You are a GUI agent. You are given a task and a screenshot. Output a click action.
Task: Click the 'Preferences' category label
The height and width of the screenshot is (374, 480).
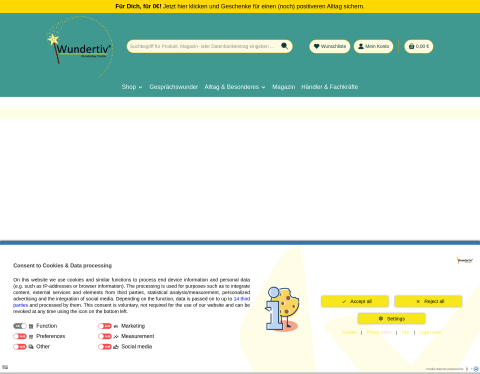click(x=51, y=336)
